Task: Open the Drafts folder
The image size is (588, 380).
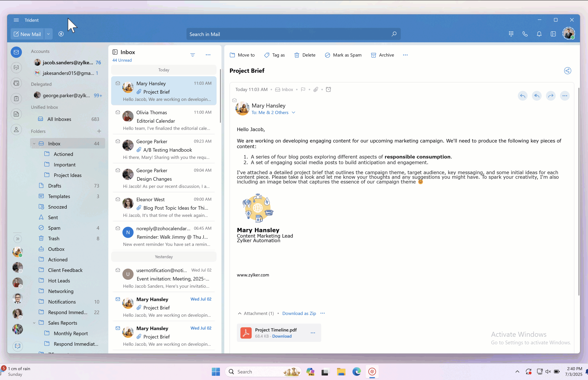Action: pyautogui.click(x=54, y=186)
